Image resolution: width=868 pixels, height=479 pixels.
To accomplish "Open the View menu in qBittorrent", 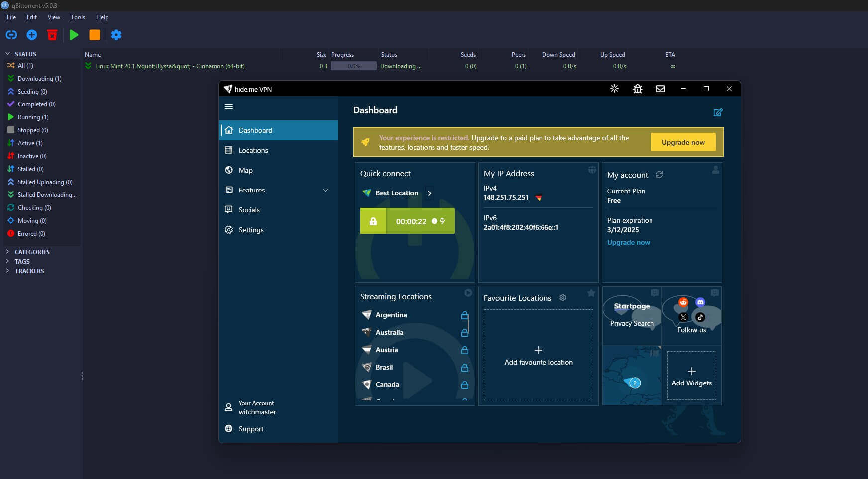I will 54,17.
